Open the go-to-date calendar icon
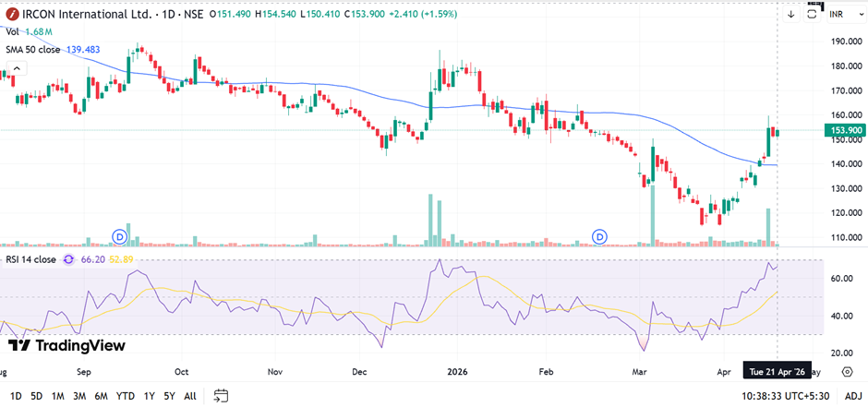The image size is (868, 407). [x=221, y=396]
